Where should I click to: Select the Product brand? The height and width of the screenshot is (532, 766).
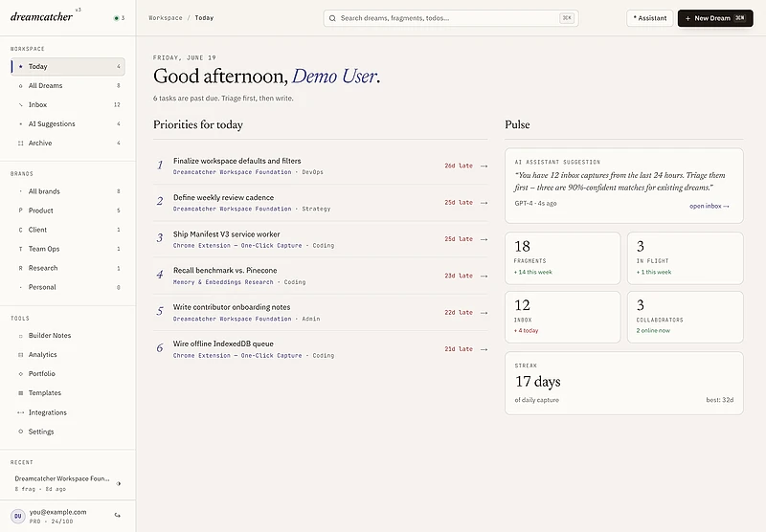[x=67, y=211]
